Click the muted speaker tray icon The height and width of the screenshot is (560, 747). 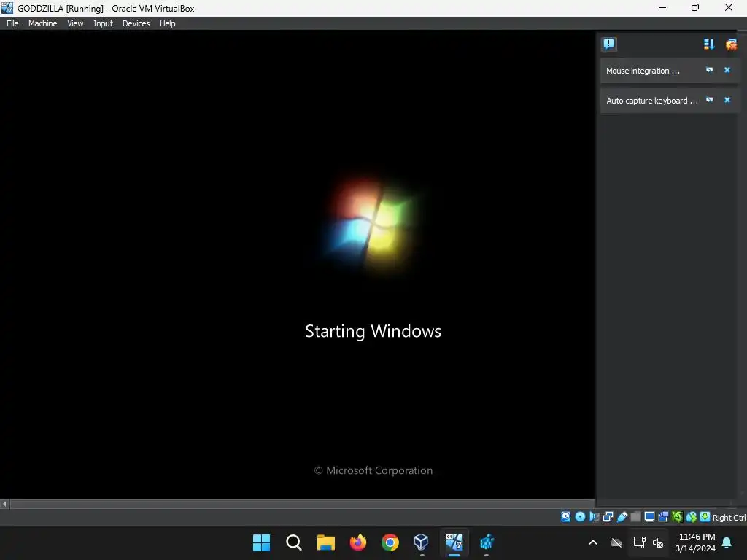tap(658, 542)
